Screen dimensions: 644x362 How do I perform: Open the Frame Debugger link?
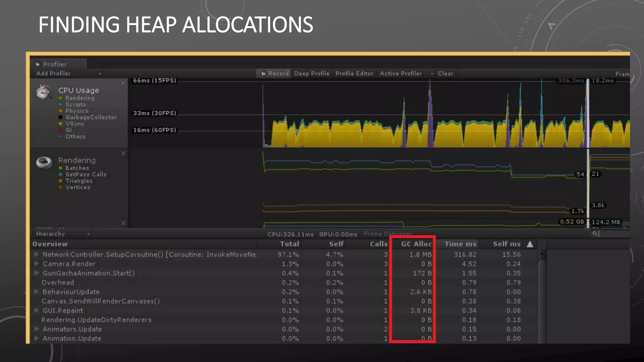388,234
